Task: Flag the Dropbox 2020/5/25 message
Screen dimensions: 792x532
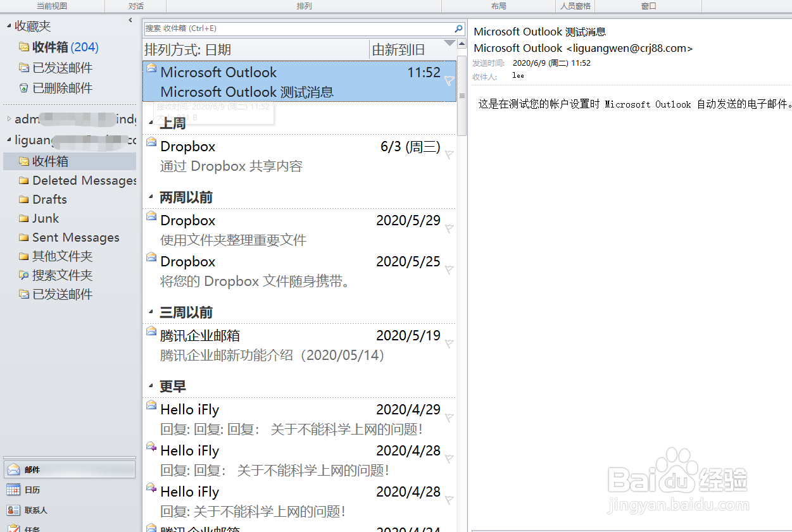Action: tap(449, 269)
